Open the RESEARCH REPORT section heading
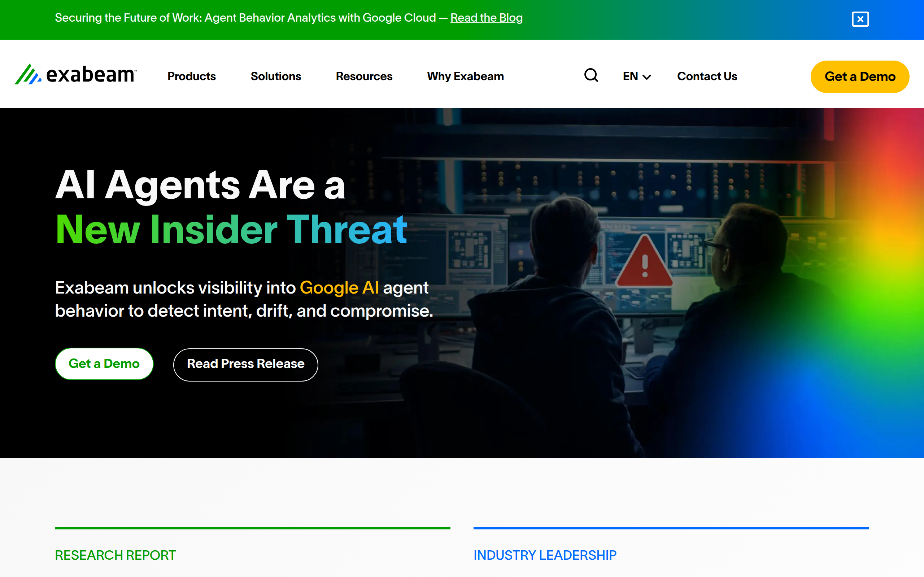The height and width of the screenshot is (577, 924). point(115,555)
